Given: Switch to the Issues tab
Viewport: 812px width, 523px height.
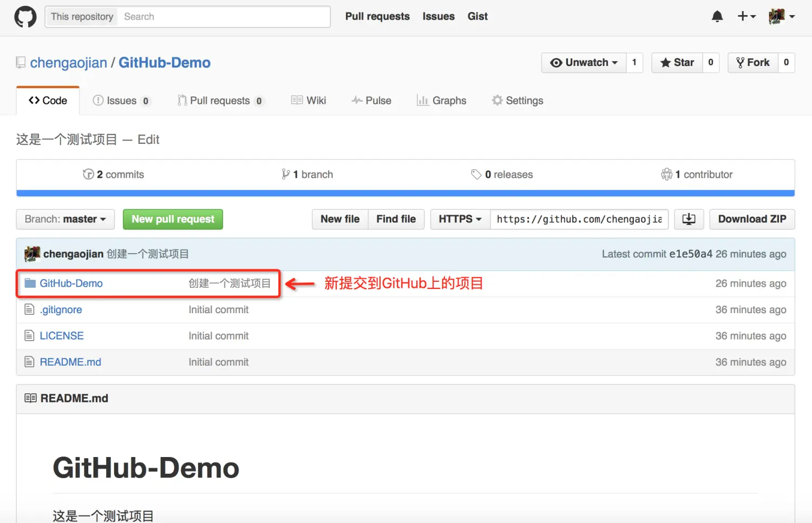Looking at the screenshot, I should click(x=121, y=101).
